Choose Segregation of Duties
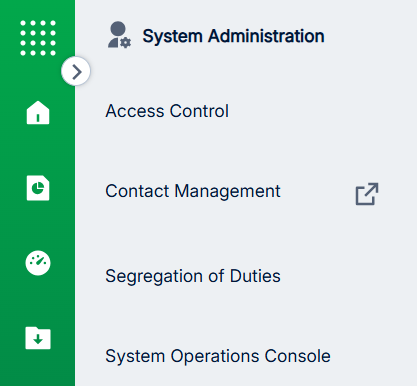Image resolution: width=417 pixels, height=386 pixels. pos(193,276)
